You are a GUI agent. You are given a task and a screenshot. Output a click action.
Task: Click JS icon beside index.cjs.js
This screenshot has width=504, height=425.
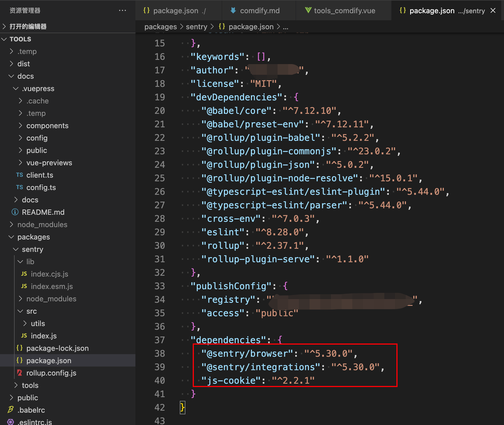tap(24, 274)
